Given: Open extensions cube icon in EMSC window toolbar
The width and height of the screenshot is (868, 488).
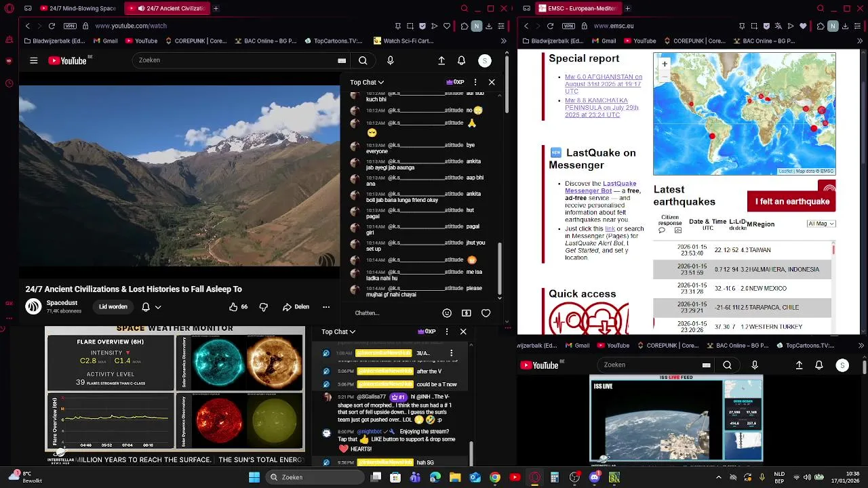Looking at the screenshot, I should click(820, 26).
